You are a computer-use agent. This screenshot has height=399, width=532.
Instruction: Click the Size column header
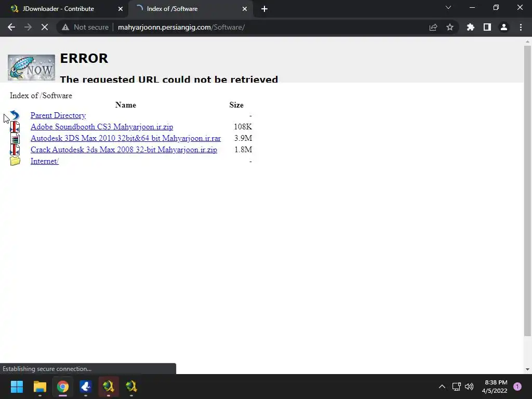coord(236,105)
